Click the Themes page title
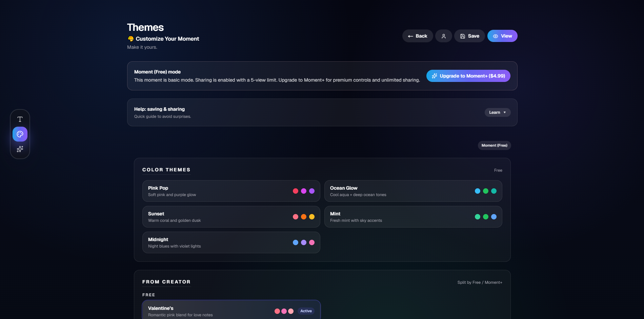Screen dimensions: 644x319 145,27
